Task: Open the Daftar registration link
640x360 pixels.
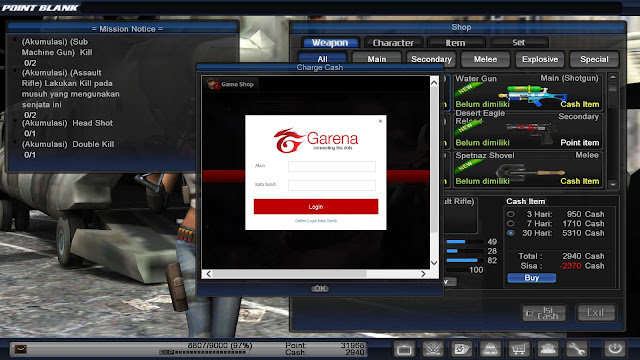Action: 300,221
